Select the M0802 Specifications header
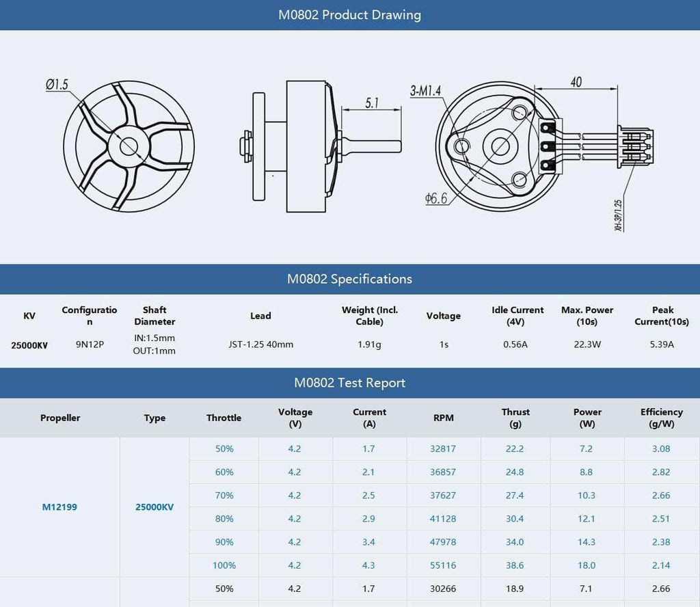The width and height of the screenshot is (700, 607). [349, 279]
